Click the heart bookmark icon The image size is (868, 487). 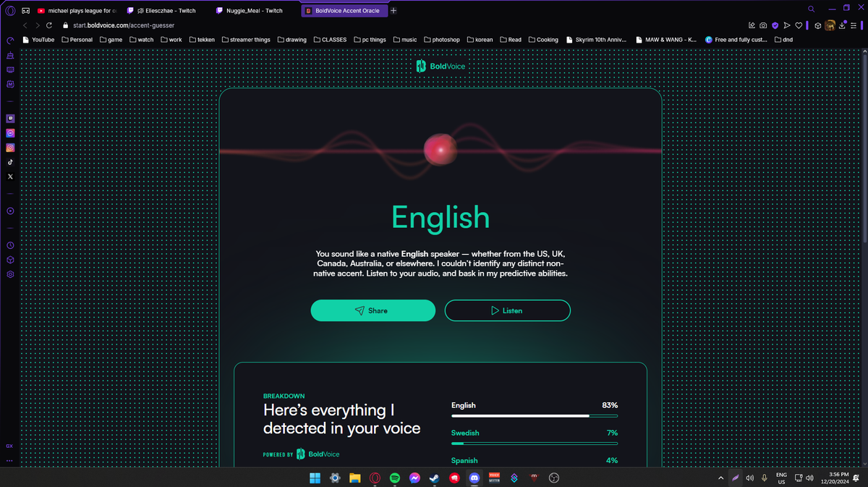(798, 25)
